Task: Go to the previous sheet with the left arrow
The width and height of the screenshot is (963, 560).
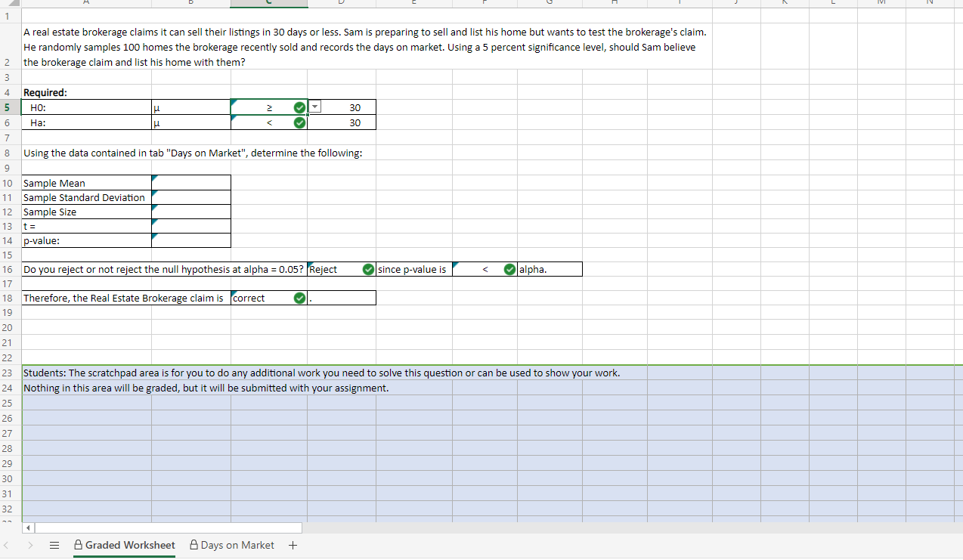Action: (8, 545)
